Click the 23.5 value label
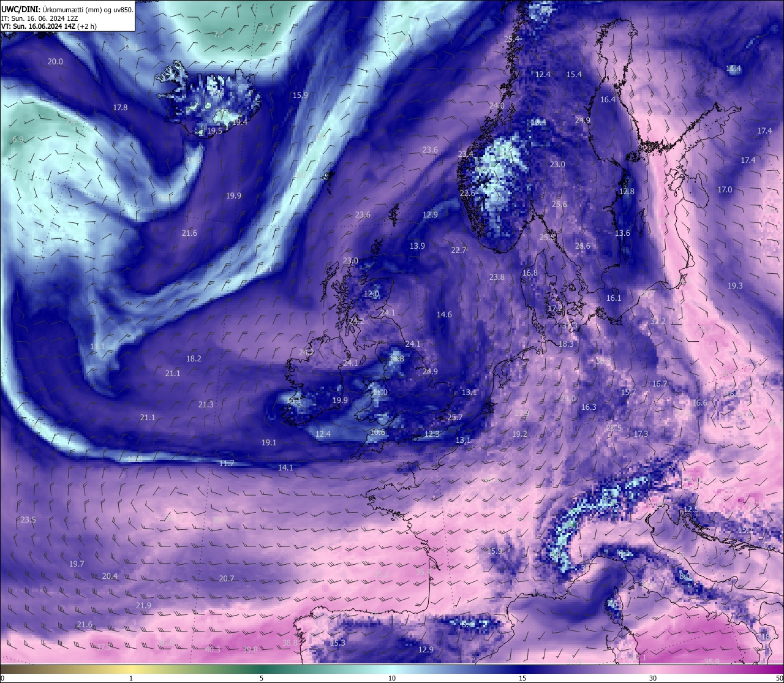784x683 pixels. click(x=28, y=520)
